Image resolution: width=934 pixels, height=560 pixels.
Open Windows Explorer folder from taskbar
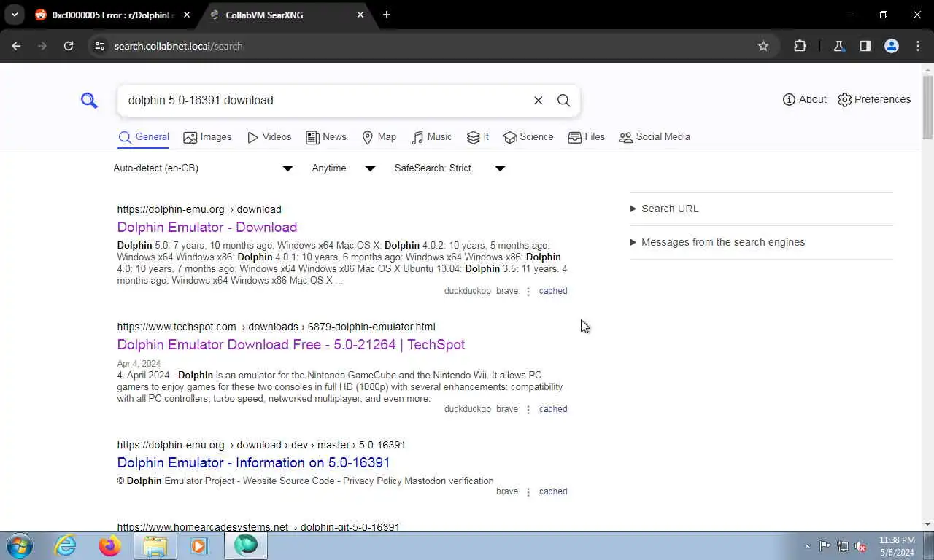(155, 545)
